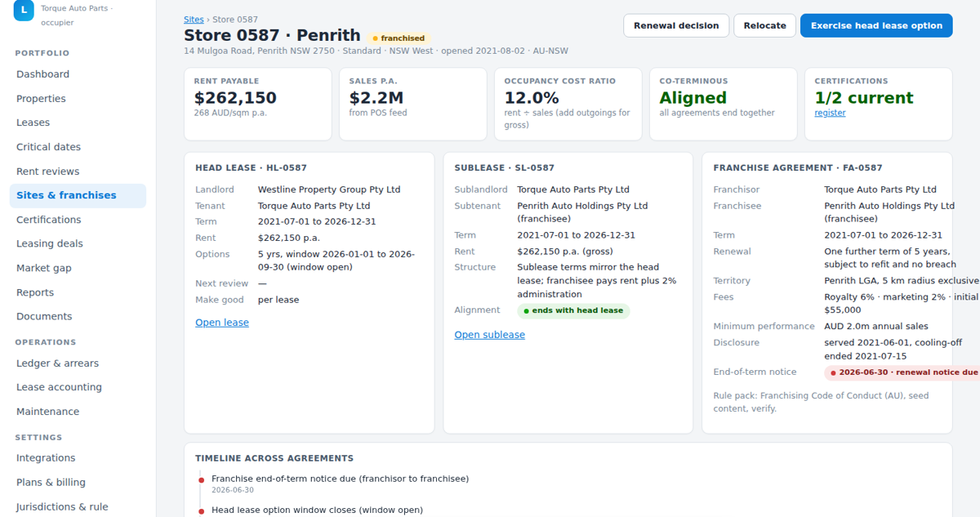Viewport: 980px width, 517px height.
Task: Select the 12.0% occupancy cost ratio
Action: (x=532, y=98)
